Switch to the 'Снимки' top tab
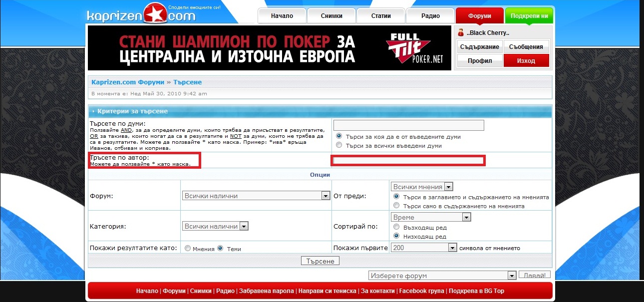 click(331, 15)
